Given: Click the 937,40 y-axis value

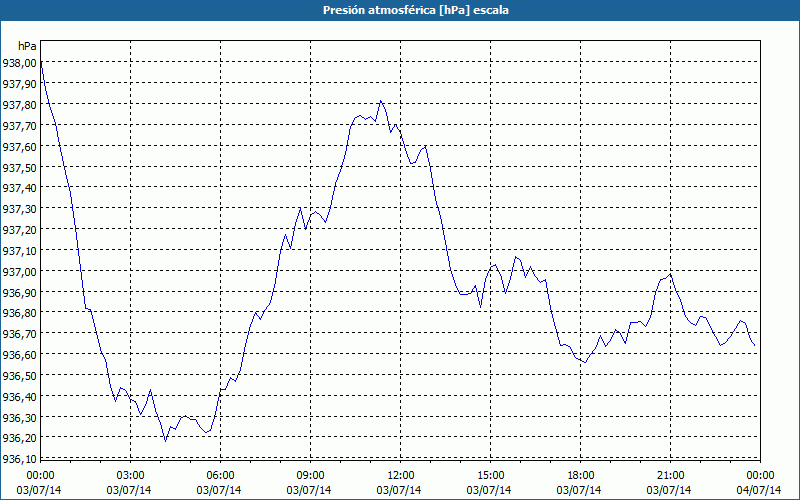Looking at the screenshot, I should coord(19,188).
